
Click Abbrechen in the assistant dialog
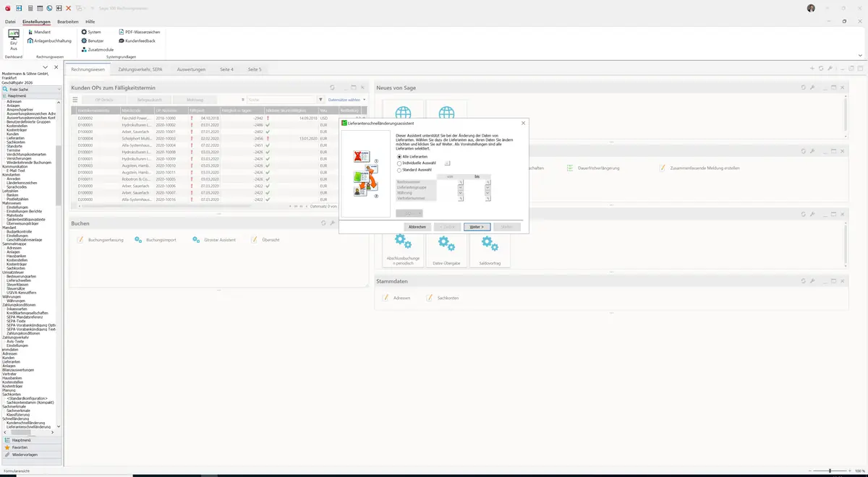coord(417,227)
